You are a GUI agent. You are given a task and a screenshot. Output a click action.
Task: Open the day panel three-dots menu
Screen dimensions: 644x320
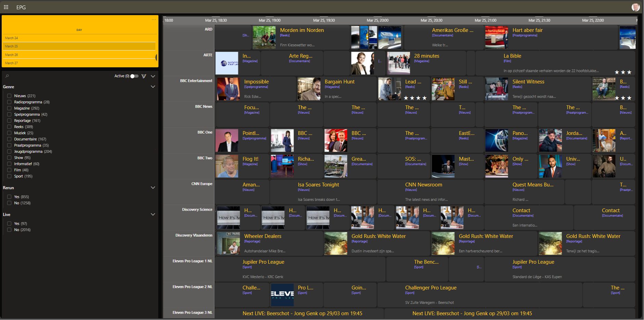[154, 20]
